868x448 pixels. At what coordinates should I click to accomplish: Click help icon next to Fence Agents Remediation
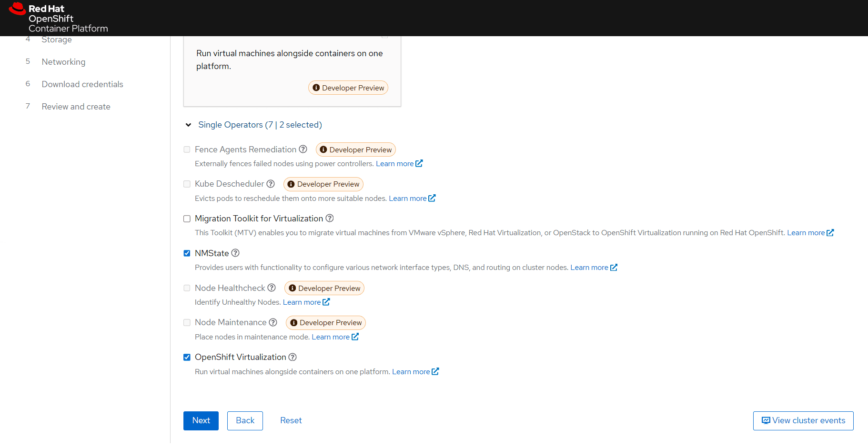tap(303, 149)
